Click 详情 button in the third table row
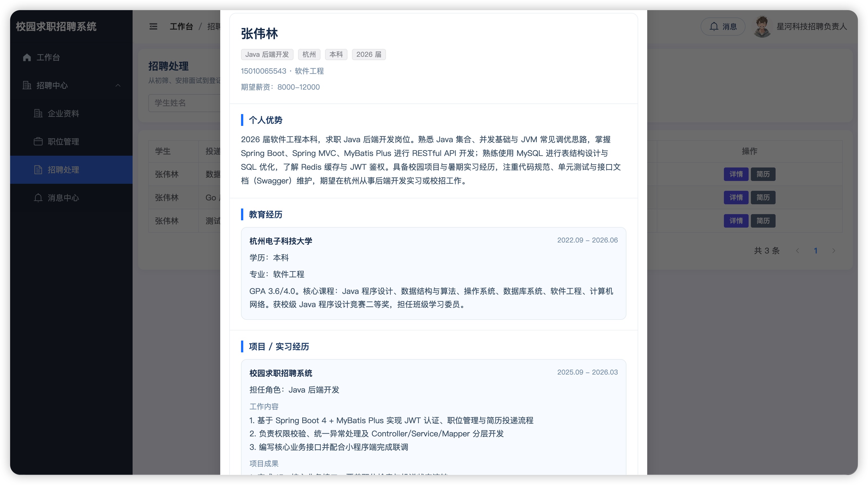The height and width of the screenshot is (485, 868). (736, 221)
